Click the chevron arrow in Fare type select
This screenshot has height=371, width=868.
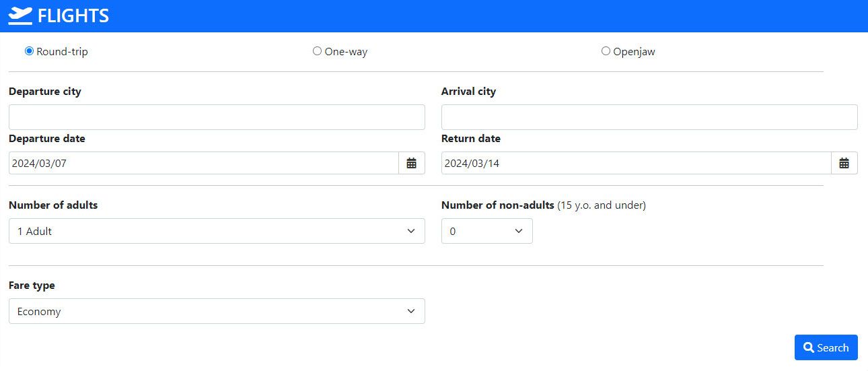(x=411, y=311)
